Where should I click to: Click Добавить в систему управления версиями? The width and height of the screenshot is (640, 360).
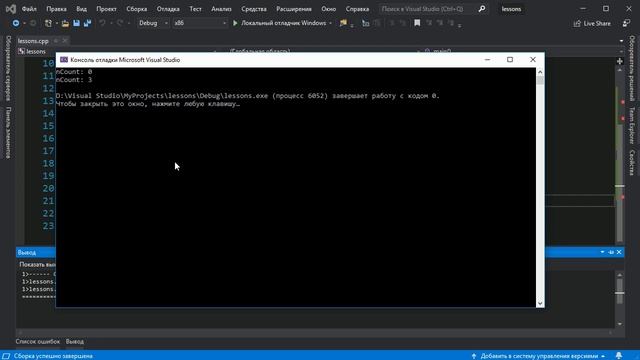coord(538,356)
